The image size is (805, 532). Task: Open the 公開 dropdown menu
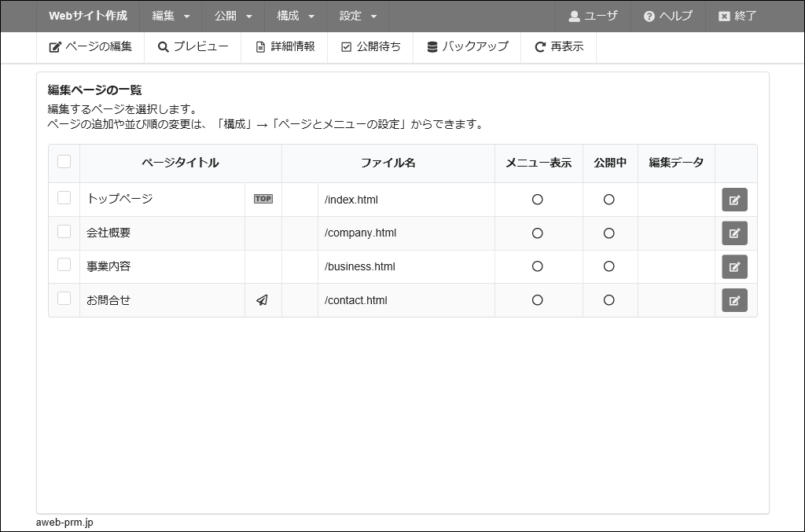click(233, 16)
